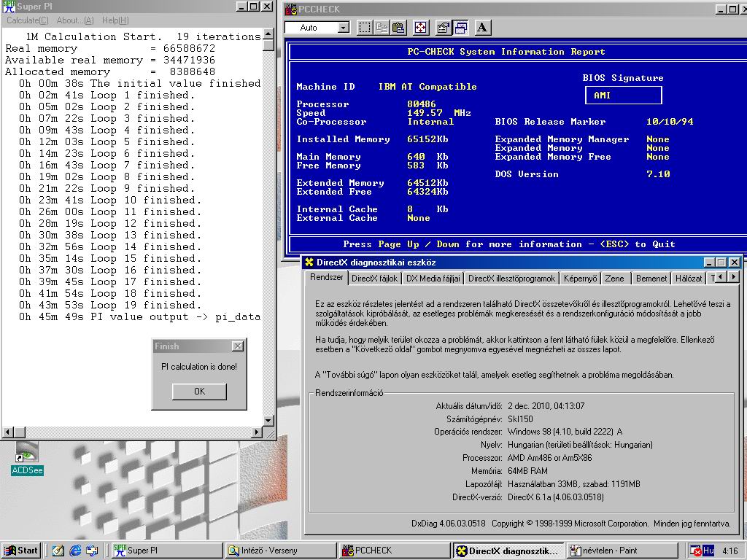This screenshot has height=560, width=747.
Task: Switch to the DX Media fájljai tab
Action: pos(433,279)
